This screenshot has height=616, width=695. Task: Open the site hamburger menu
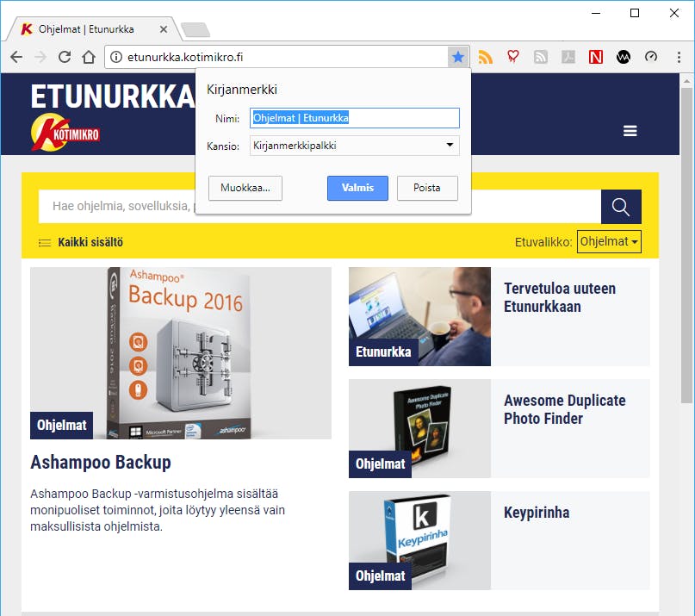630,131
